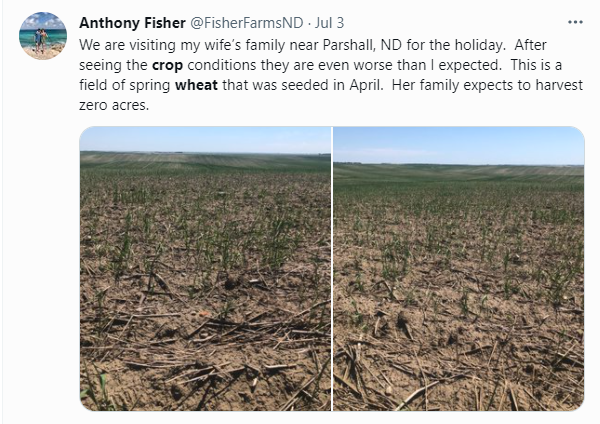Click the distant hillside in the right photo
Viewport: 600px width, 424px height.
point(459,171)
